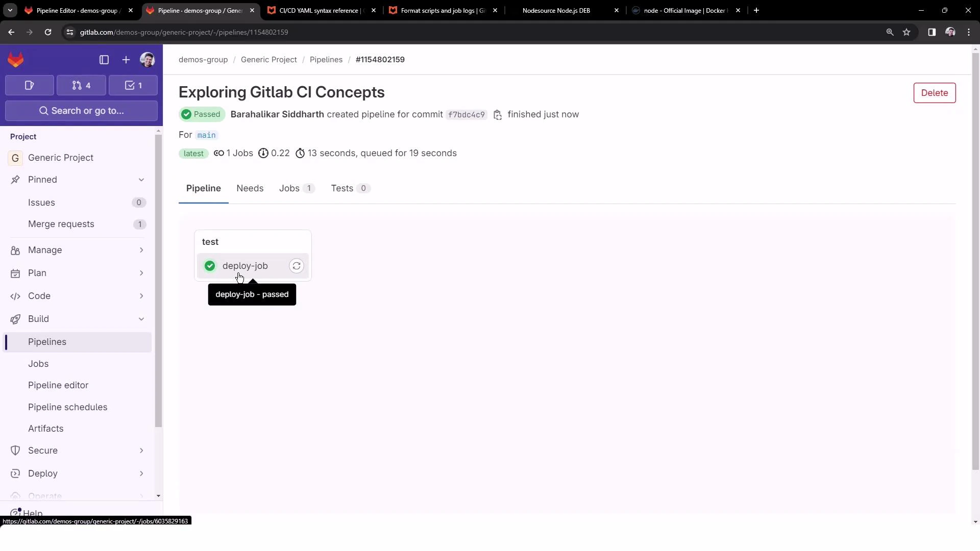Switch to the Jobs tab
This screenshot has width=980, height=551.
click(297, 188)
